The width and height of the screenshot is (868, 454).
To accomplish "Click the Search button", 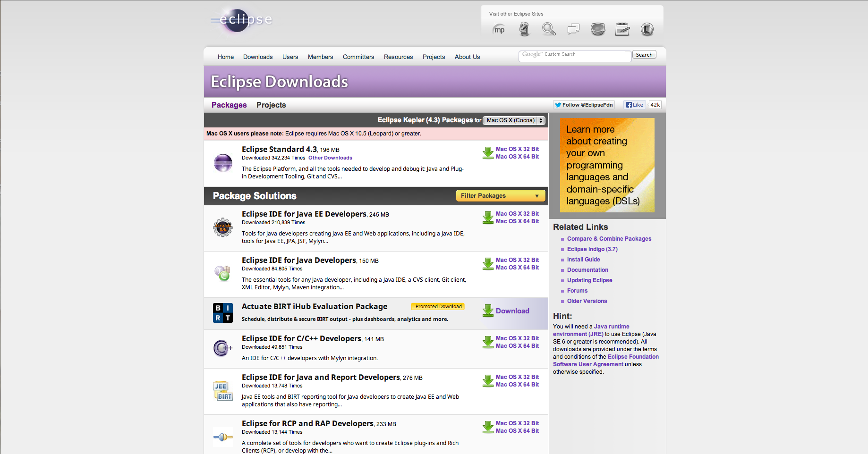I will (644, 55).
